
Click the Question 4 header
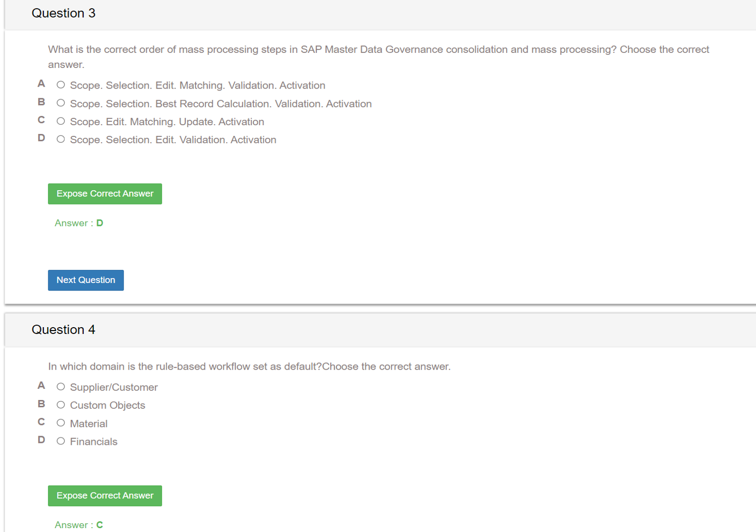point(64,330)
